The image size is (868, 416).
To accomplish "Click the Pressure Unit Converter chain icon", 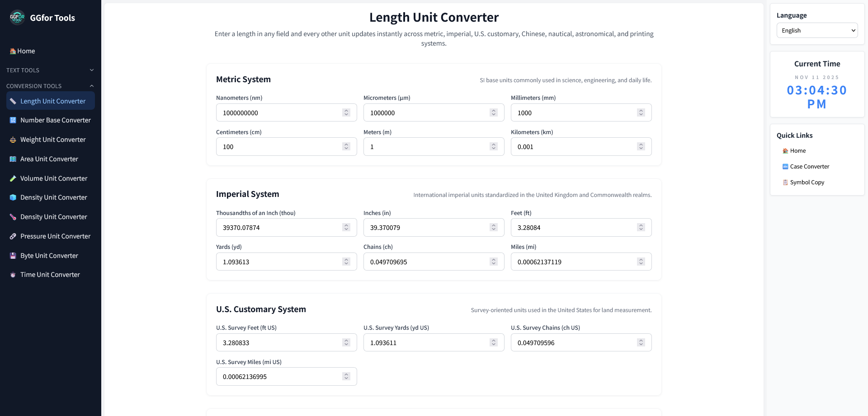I will (13, 236).
